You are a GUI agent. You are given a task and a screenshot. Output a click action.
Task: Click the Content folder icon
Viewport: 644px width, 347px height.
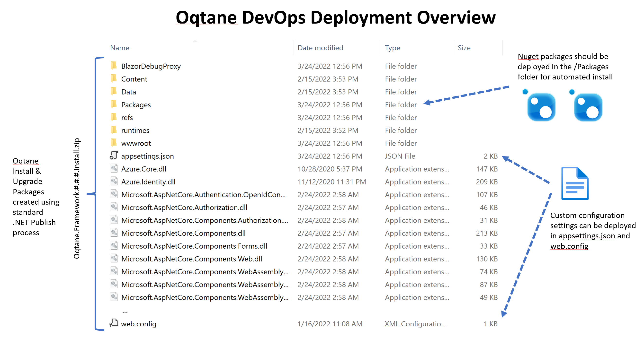tap(114, 78)
